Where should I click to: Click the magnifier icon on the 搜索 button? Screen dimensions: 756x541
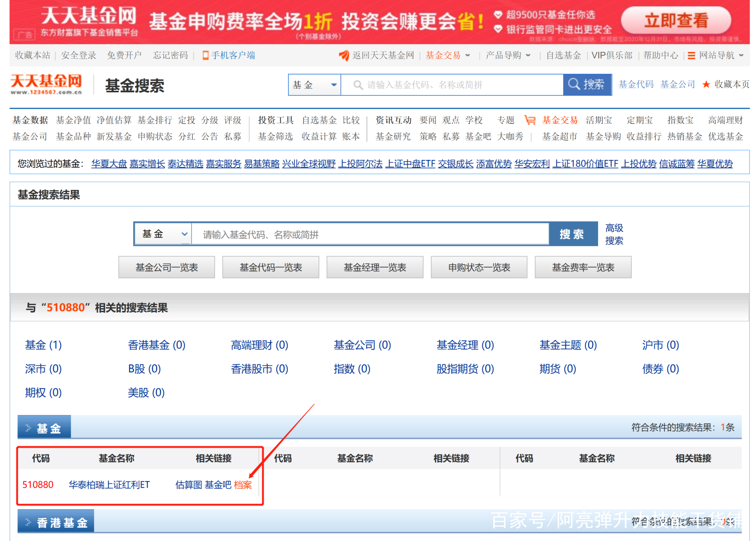coord(574,84)
